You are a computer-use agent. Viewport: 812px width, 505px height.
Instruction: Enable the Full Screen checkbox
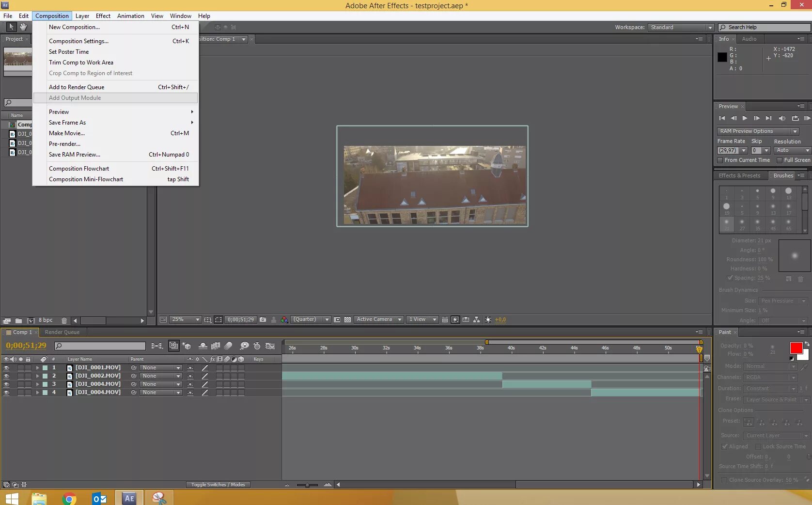point(780,160)
